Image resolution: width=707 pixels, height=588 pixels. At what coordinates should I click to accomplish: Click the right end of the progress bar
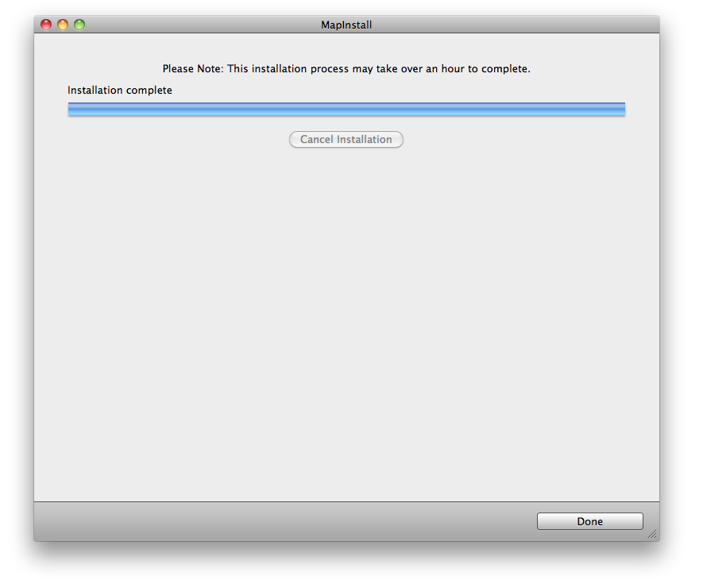(621, 110)
